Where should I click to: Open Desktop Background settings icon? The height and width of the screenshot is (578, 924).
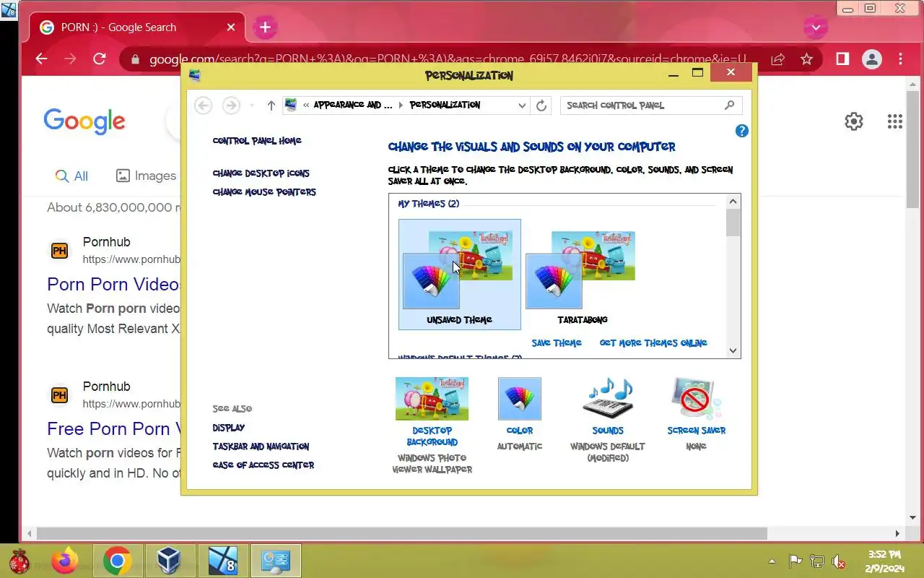pyautogui.click(x=432, y=398)
